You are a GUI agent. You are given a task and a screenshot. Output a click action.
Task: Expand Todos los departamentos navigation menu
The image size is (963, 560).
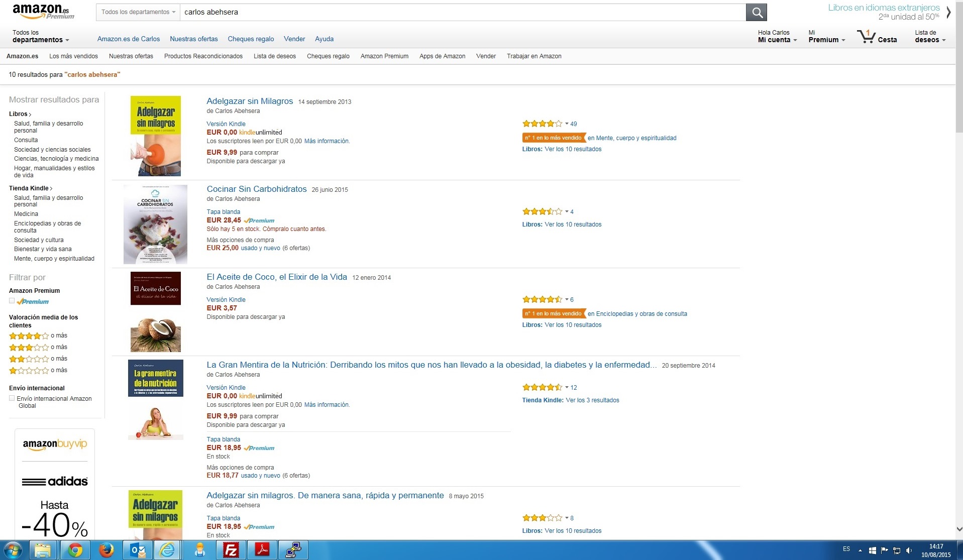click(40, 36)
